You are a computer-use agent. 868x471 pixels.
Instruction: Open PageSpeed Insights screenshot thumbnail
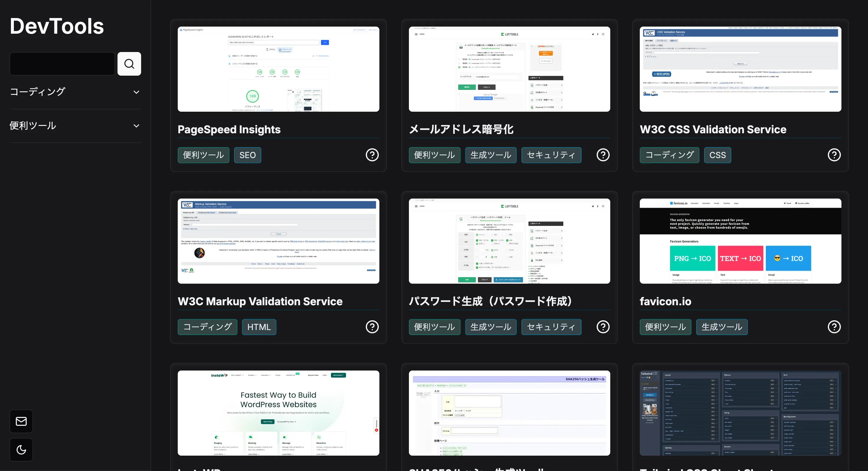[278, 69]
